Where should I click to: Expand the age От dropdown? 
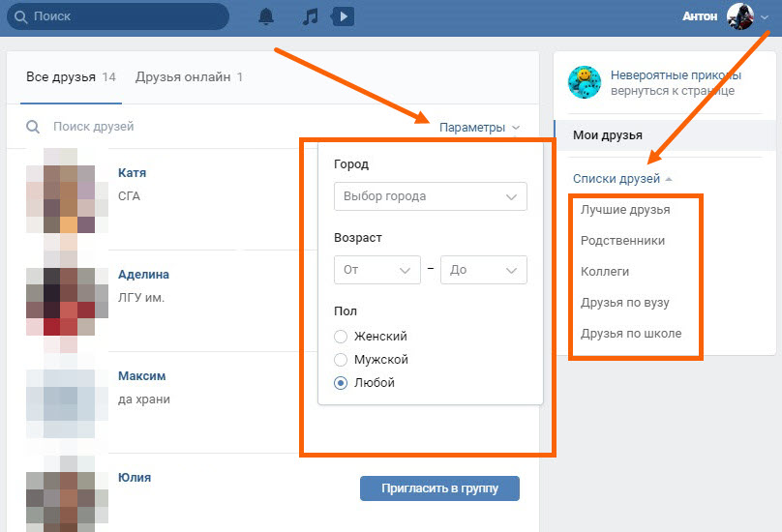(x=376, y=270)
